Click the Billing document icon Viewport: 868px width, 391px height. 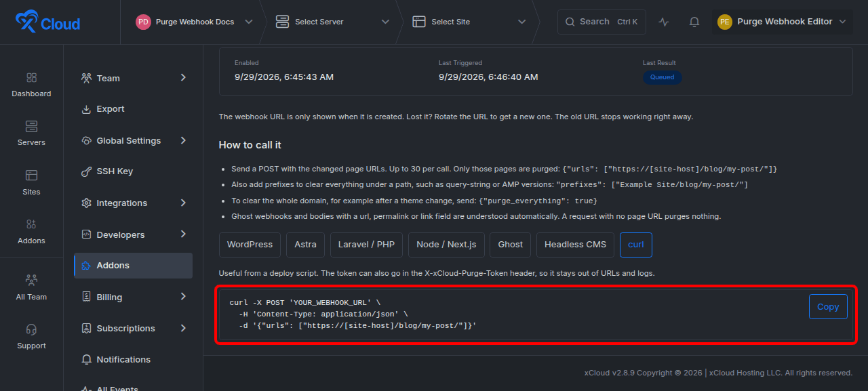[x=86, y=297]
